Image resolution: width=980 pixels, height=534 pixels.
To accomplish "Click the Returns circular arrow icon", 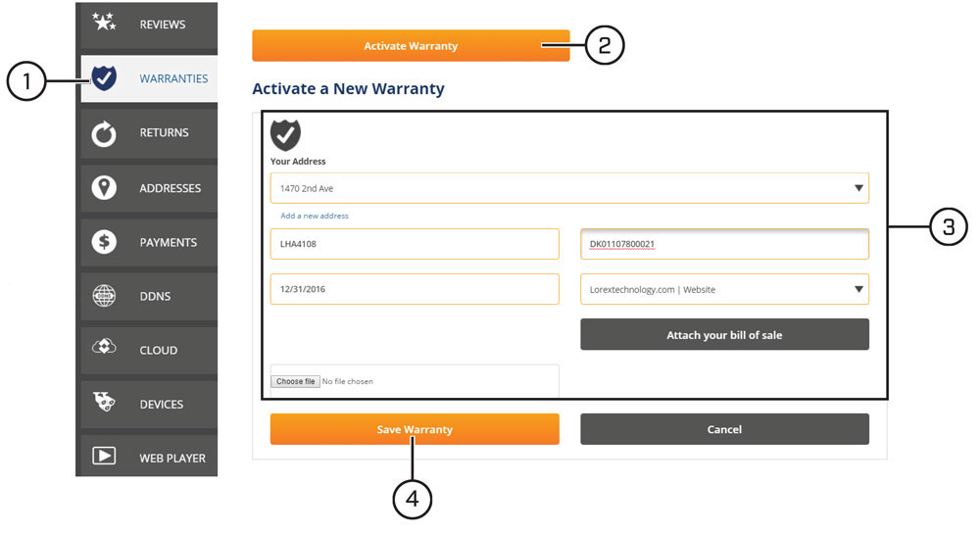I will (x=104, y=133).
